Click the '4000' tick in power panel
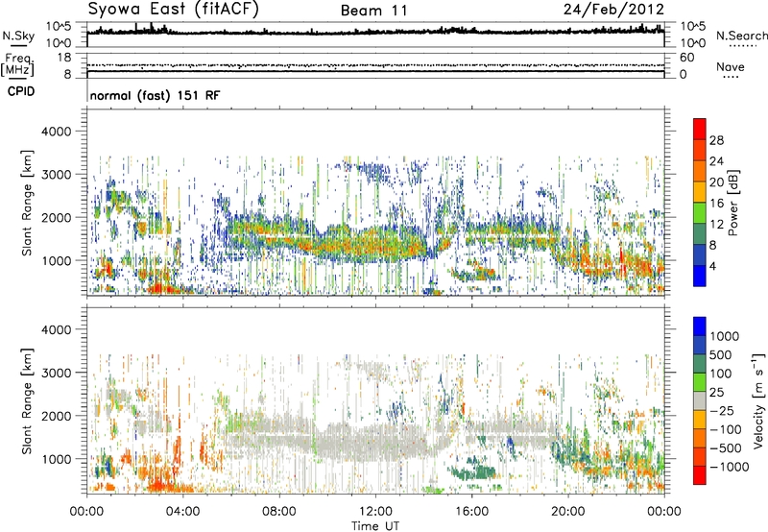The height and width of the screenshot is (532, 768). (x=56, y=132)
